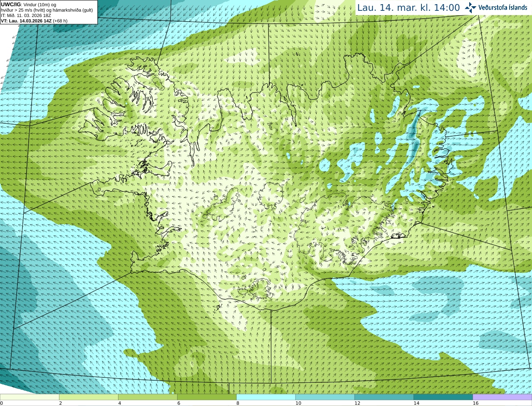Click the hviður > 25 m/s description line
This screenshot has width=532, height=406.
47,10
